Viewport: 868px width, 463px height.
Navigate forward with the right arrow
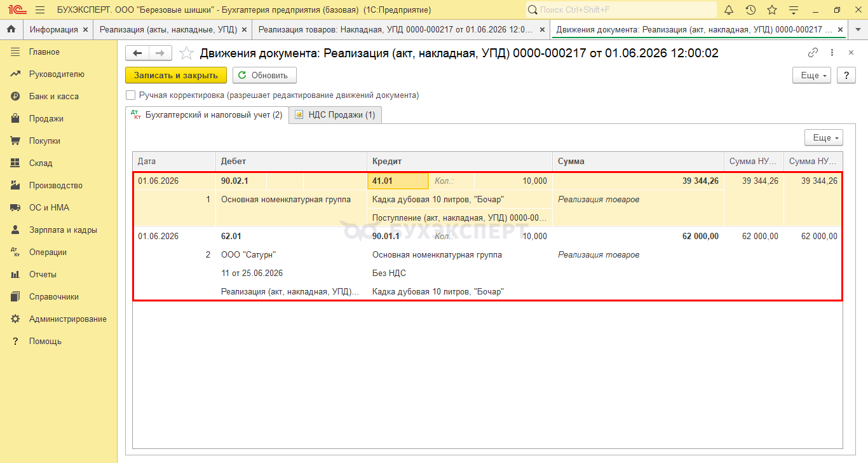[x=160, y=53]
